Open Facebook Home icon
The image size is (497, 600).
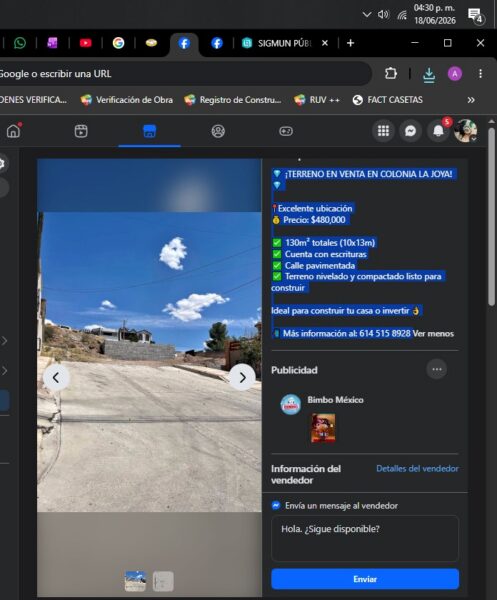click(x=13, y=131)
